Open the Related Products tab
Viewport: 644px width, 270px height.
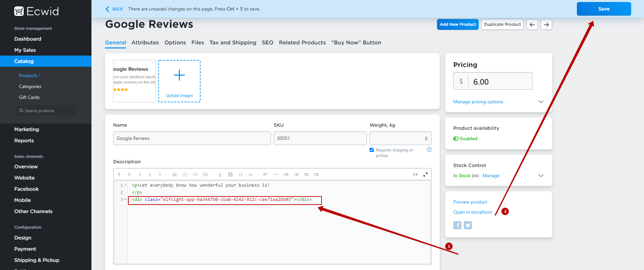click(302, 42)
